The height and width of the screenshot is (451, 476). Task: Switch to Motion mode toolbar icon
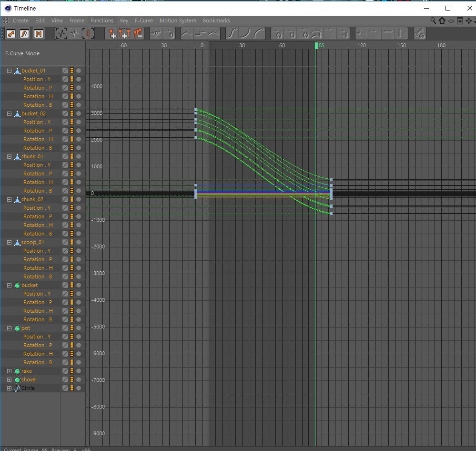39,34
